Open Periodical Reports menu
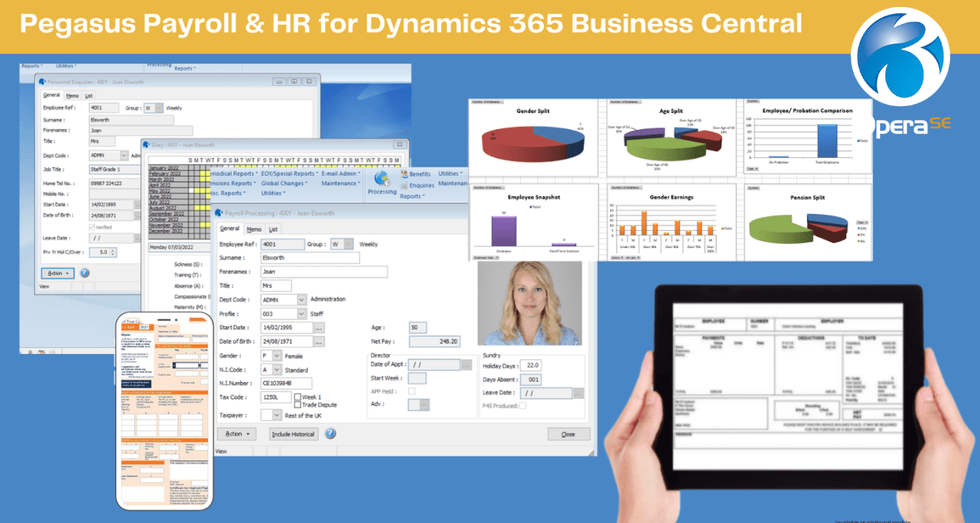Viewport: 980px width, 523px height. pos(235,174)
